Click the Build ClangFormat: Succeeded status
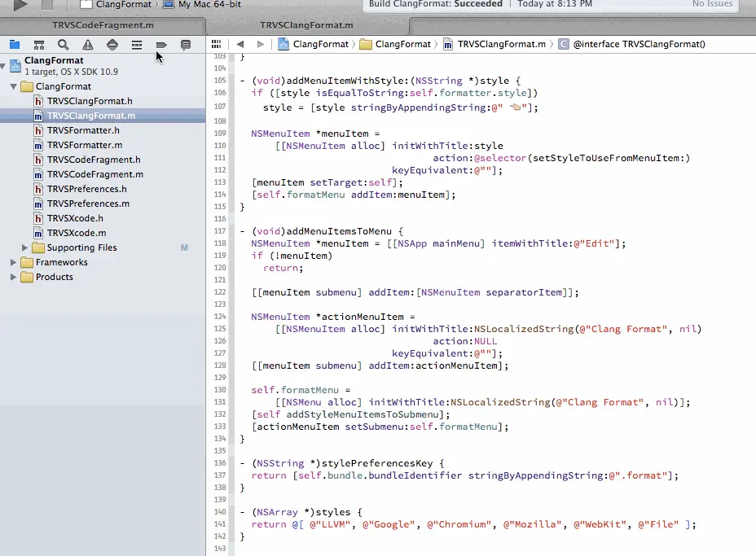This screenshot has height=556, width=756. (435, 4)
